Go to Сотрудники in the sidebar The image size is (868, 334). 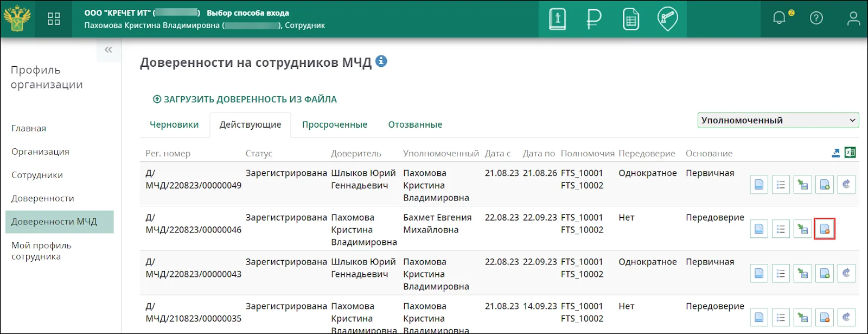pyautogui.click(x=37, y=175)
